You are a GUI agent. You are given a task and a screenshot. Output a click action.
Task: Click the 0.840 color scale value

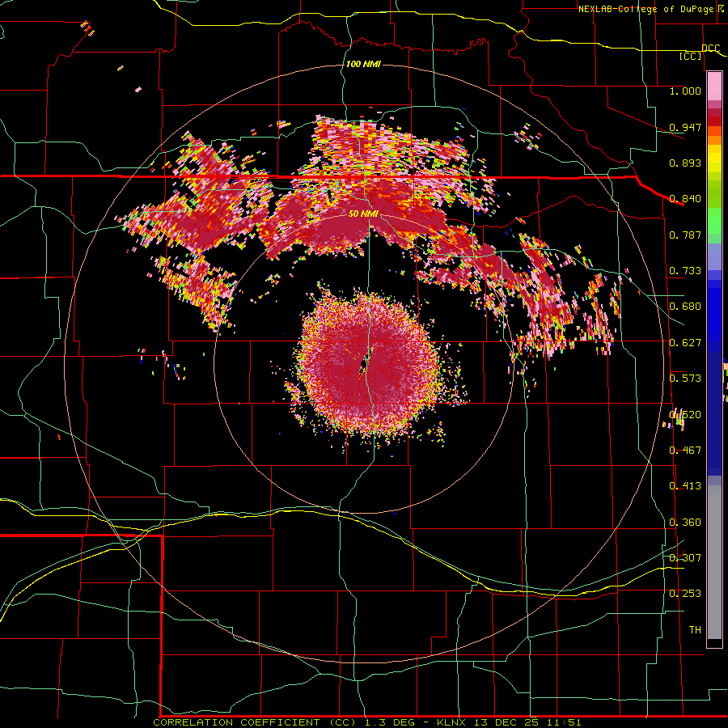coord(685,199)
